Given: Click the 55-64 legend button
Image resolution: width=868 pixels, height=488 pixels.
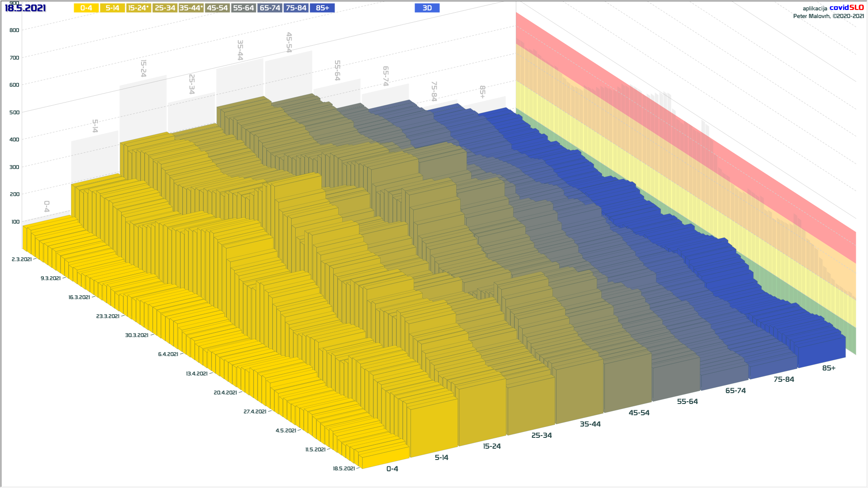Looking at the screenshot, I should [243, 8].
